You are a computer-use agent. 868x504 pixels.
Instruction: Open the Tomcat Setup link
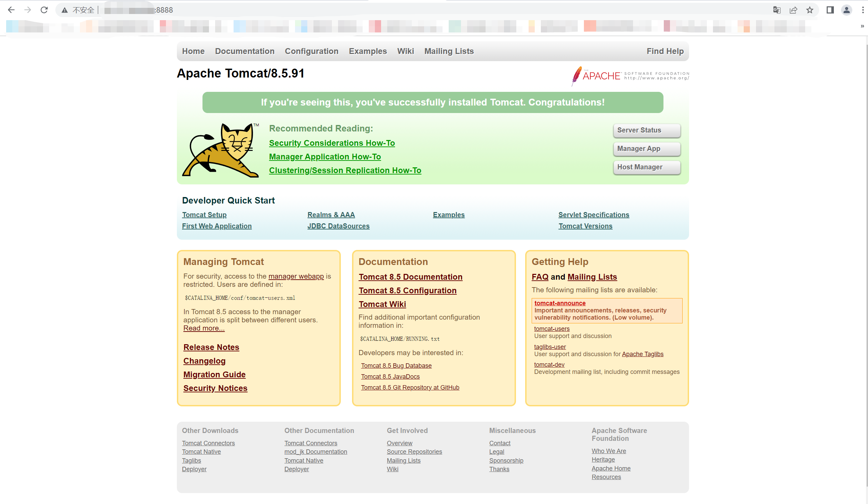click(x=204, y=215)
